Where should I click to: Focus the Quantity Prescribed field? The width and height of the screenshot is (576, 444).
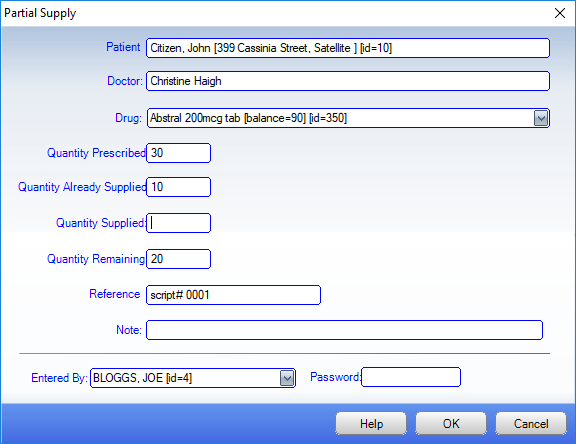(x=179, y=153)
